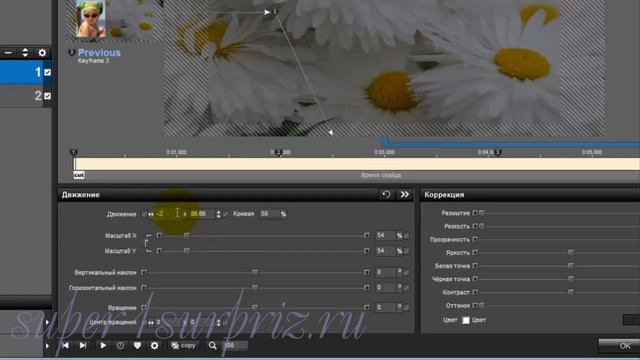Click the Масштаб X percent value field
Image resolution: width=640 pixels, height=360 pixels.
point(385,236)
